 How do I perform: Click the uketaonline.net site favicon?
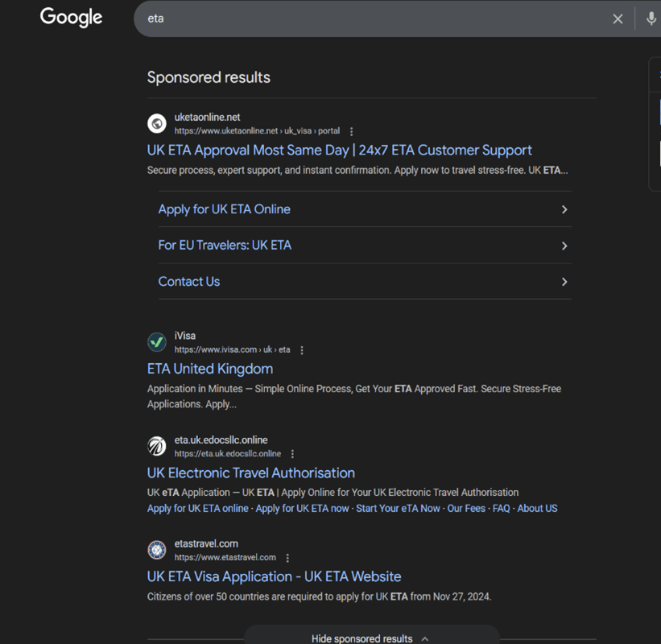tap(157, 123)
